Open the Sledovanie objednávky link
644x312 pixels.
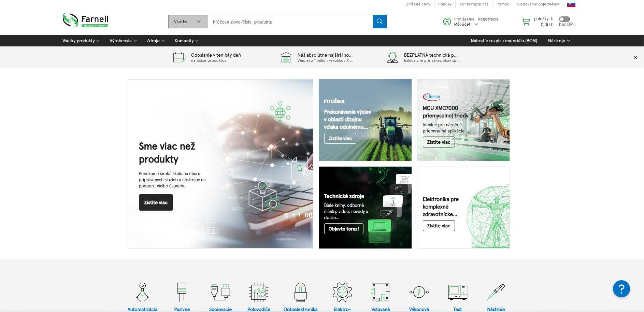538,4
